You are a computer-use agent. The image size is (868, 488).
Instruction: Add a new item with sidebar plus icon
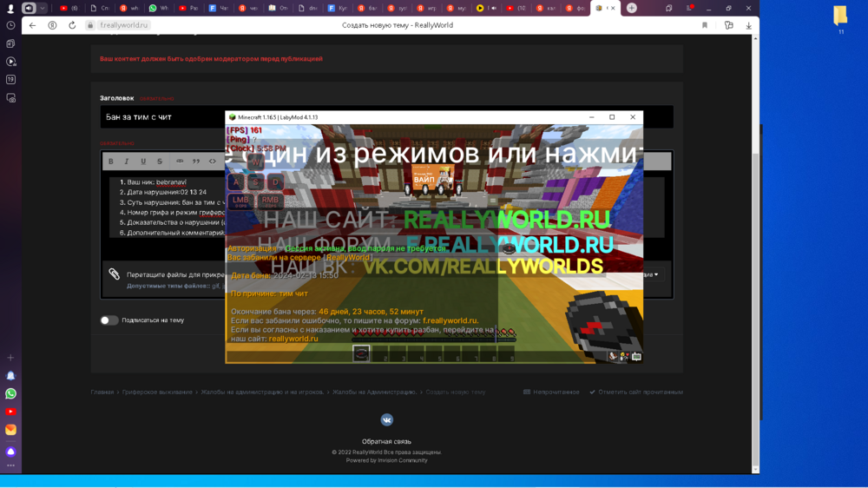[x=10, y=358]
